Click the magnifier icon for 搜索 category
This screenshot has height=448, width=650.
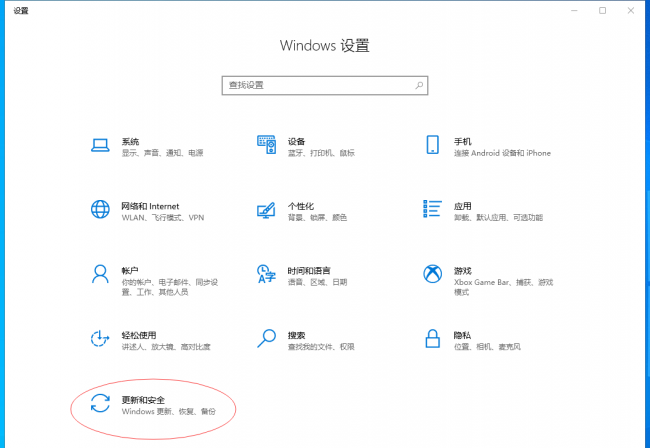(266, 339)
